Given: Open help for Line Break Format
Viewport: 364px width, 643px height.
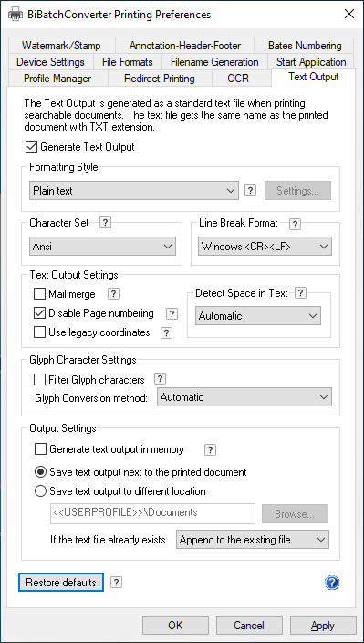Looking at the screenshot, I should pos(295,225).
